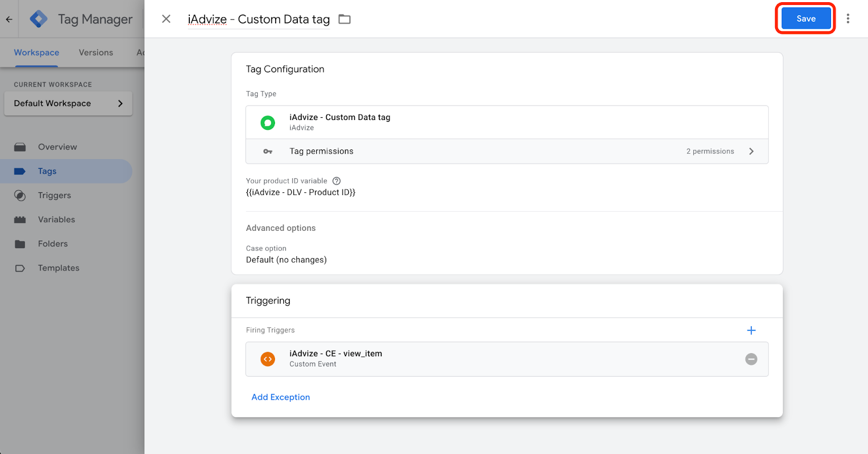Select the Workspace tab

[36, 53]
